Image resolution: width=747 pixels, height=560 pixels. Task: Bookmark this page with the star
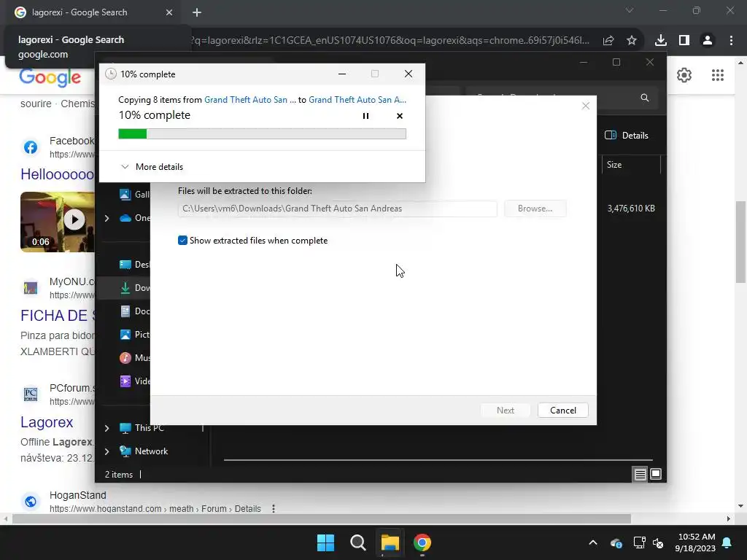(x=632, y=41)
